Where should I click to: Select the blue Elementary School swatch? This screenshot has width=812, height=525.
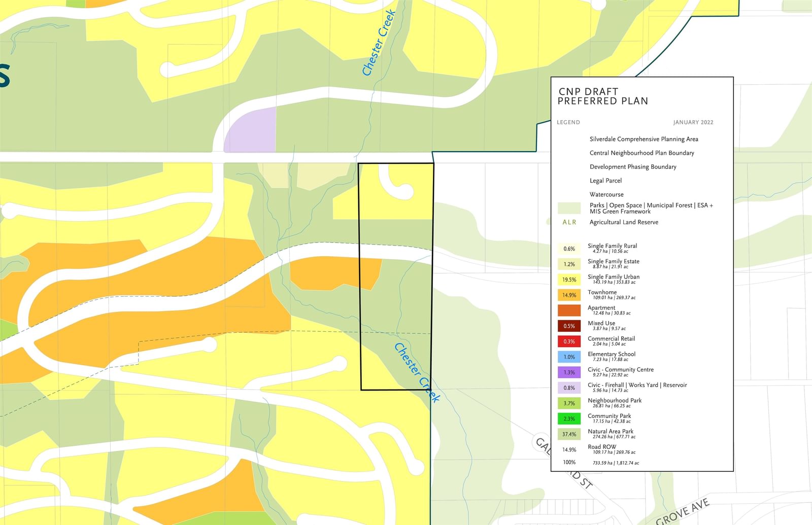click(x=569, y=357)
